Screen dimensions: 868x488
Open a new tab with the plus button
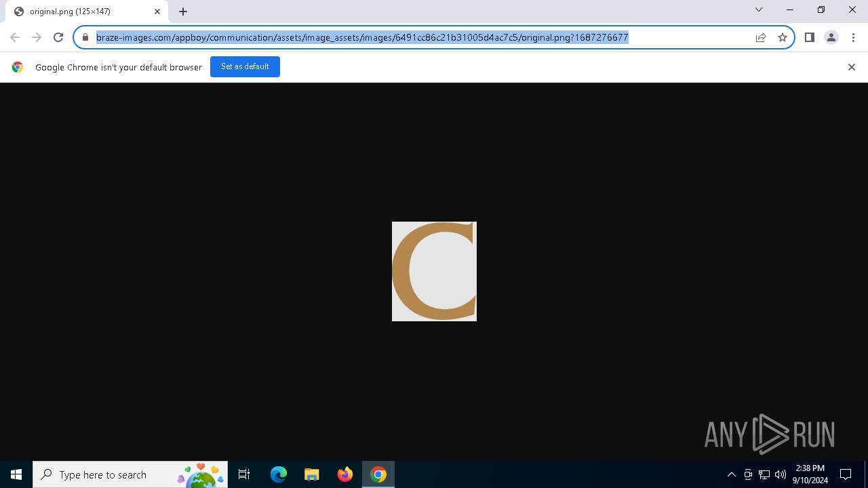[x=183, y=12]
